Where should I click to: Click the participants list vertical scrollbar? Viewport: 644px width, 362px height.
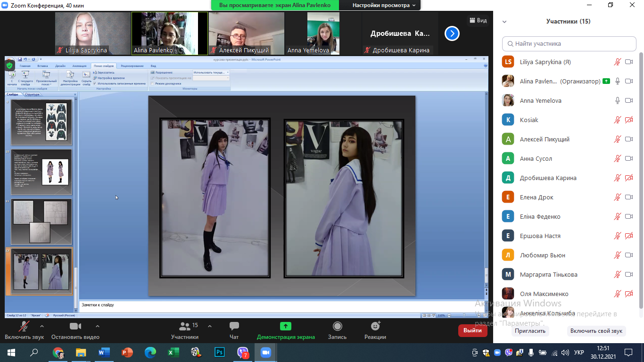click(641, 180)
